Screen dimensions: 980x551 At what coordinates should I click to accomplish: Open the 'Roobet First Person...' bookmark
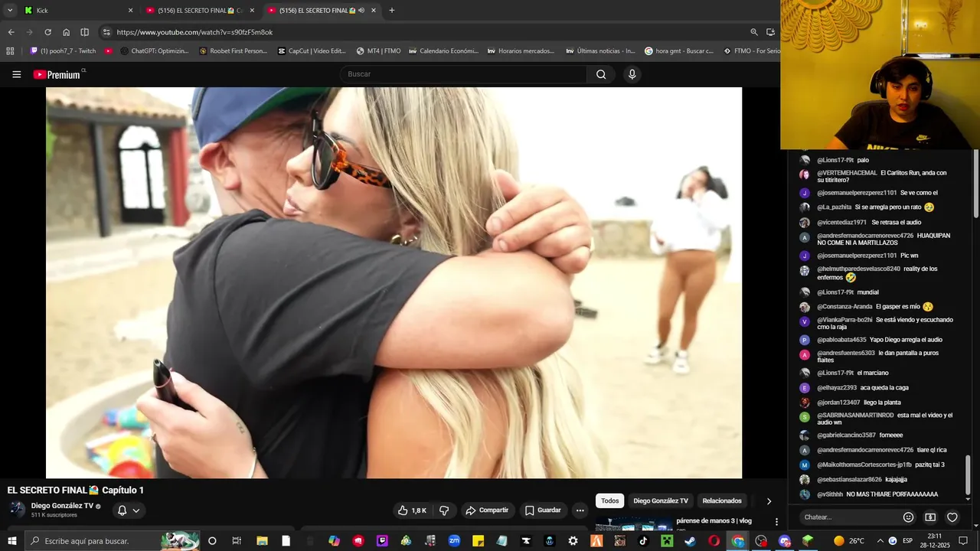coord(233,51)
